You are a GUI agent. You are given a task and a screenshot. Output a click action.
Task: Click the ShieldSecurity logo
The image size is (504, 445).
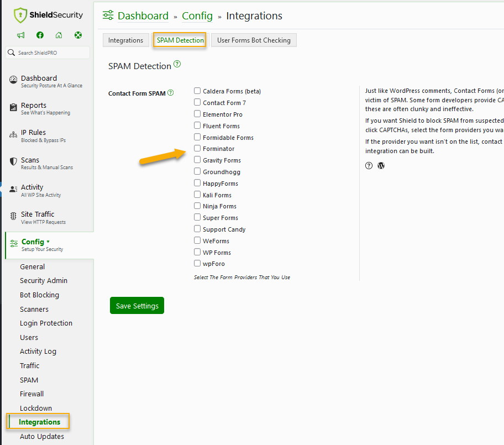48,15
